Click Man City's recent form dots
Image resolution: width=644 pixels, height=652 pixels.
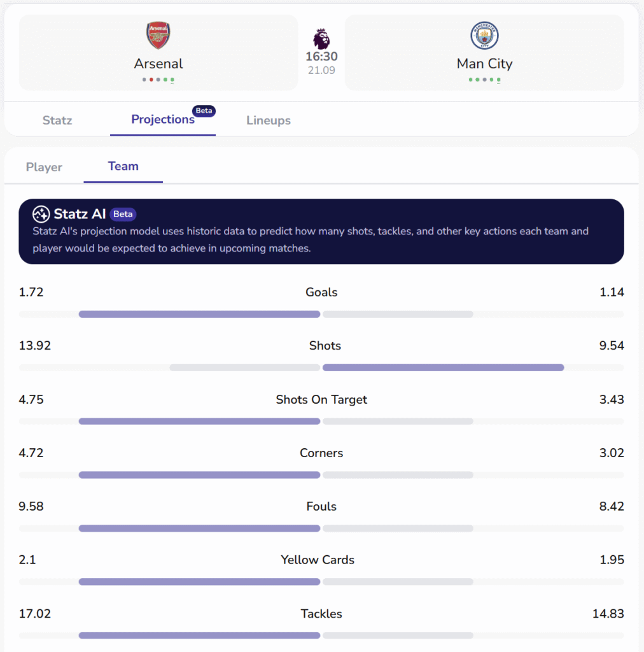[x=484, y=80]
